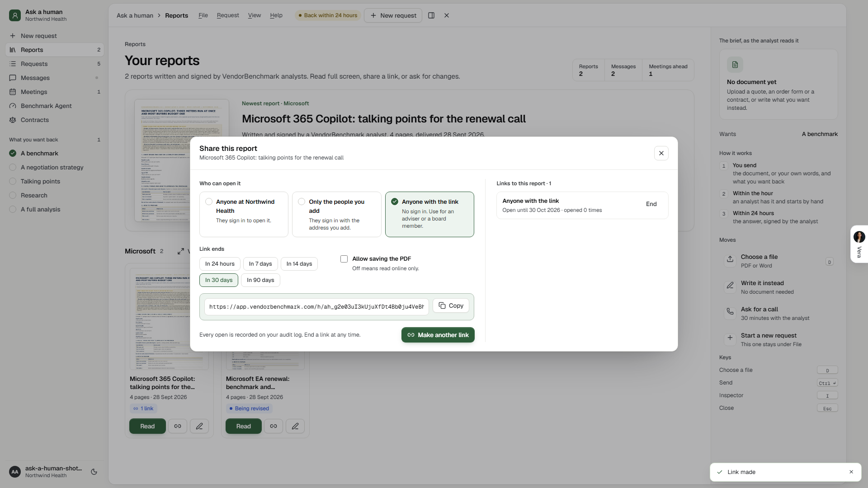Open the Help menu
This screenshot has height=488, width=868.
pyautogui.click(x=276, y=15)
